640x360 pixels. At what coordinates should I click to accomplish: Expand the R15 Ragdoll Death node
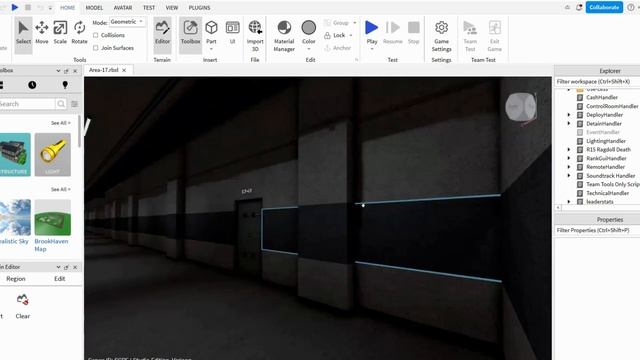point(569,149)
